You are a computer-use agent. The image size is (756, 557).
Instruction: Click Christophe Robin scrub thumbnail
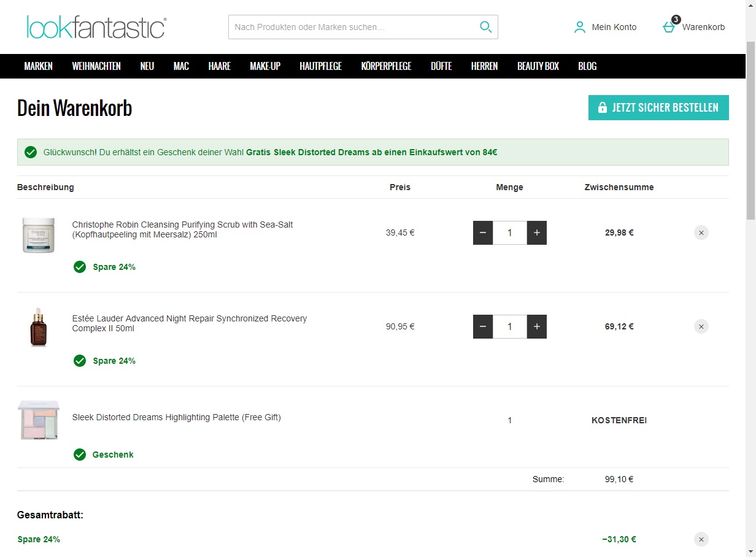point(39,235)
